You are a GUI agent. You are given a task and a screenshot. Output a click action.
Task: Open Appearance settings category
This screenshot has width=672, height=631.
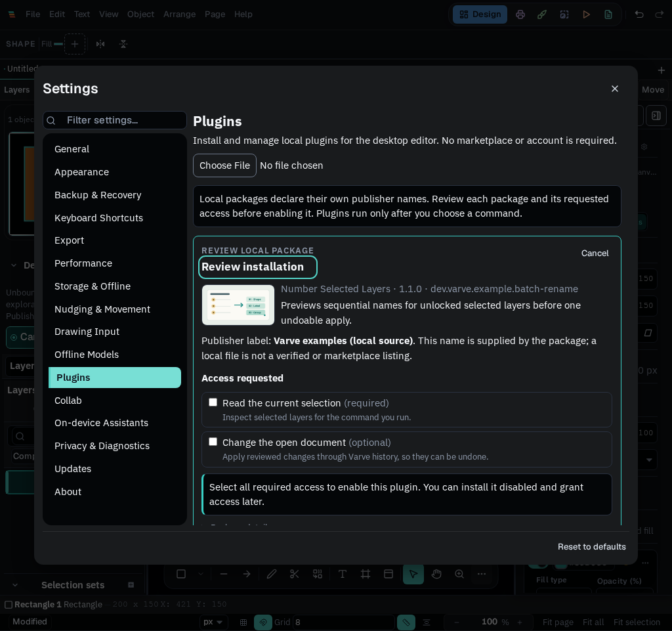click(x=114, y=172)
